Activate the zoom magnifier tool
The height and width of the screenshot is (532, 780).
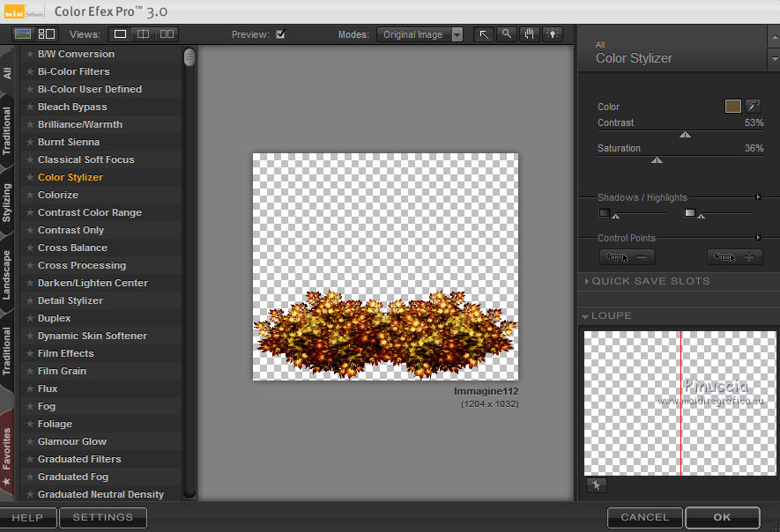[x=507, y=34]
